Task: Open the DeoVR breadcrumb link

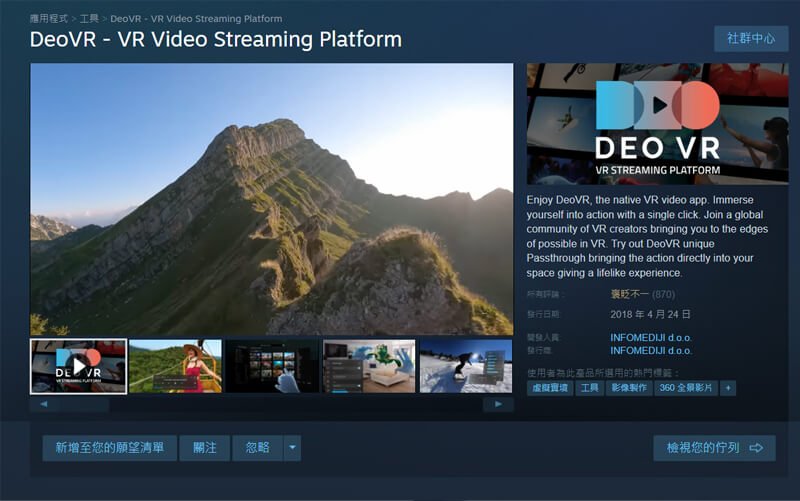Action: (196, 19)
